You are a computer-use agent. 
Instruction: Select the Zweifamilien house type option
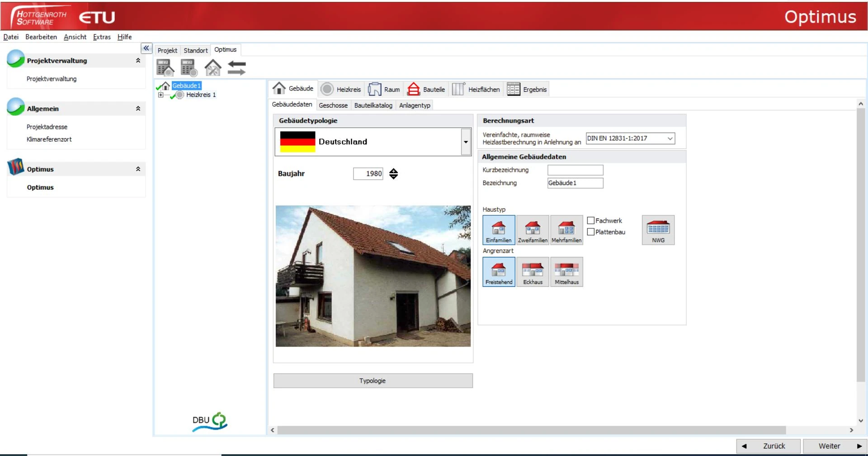533,230
